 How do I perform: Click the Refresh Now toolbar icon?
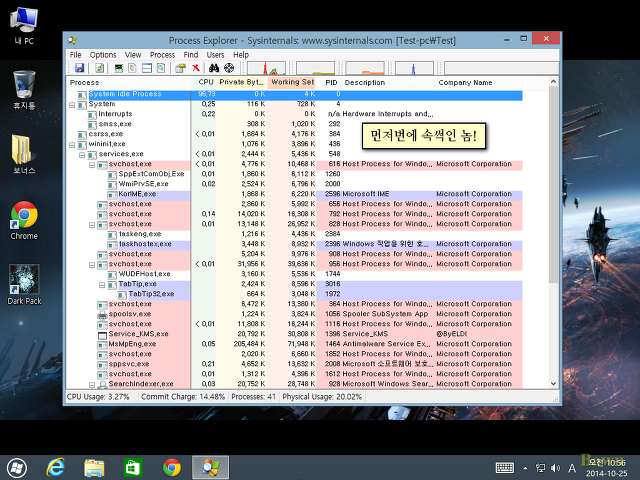[x=100, y=68]
